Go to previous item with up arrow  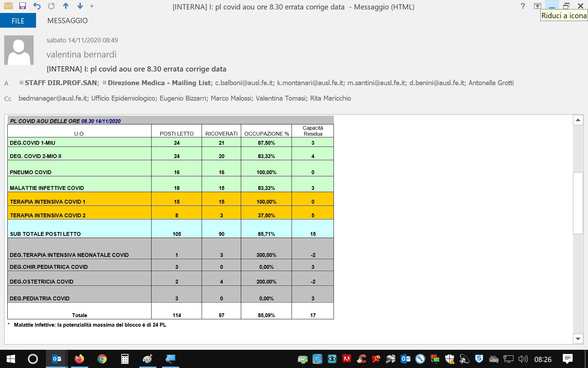[x=66, y=6]
